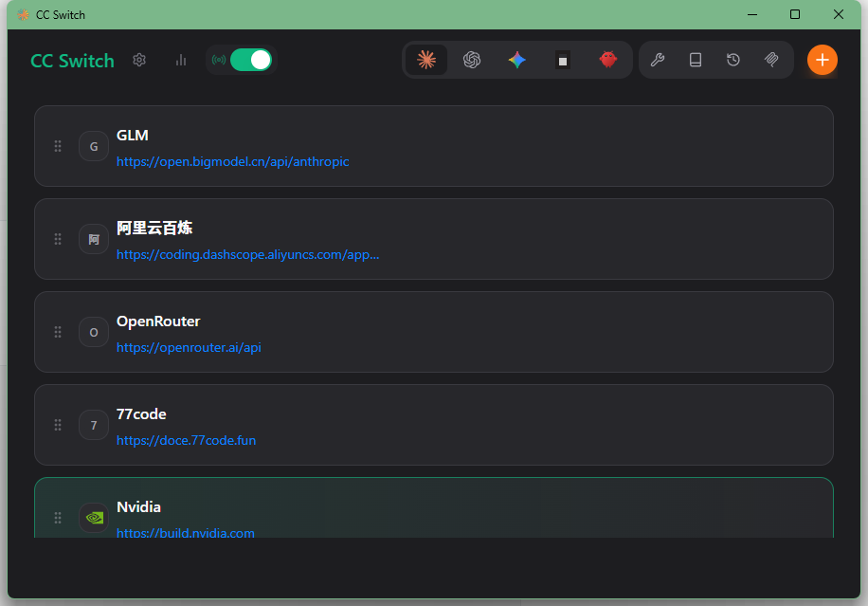Select the red lobster app icon
The image size is (868, 606).
click(x=608, y=60)
